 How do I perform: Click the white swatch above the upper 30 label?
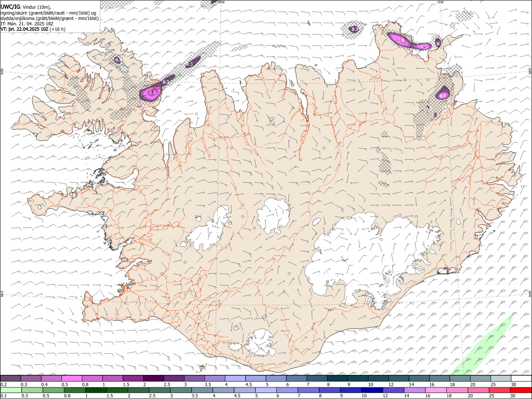point(521,378)
